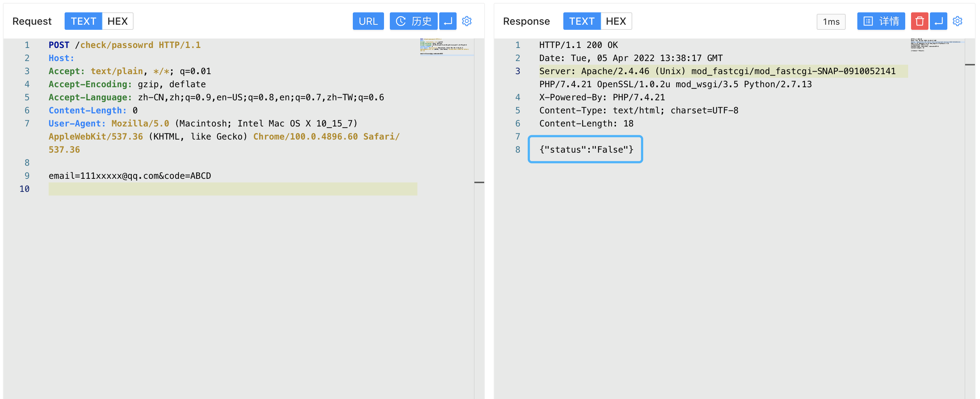The height and width of the screenshot is (399, 980).
Task: Open request history (历史) button
Action: (413, 21)
